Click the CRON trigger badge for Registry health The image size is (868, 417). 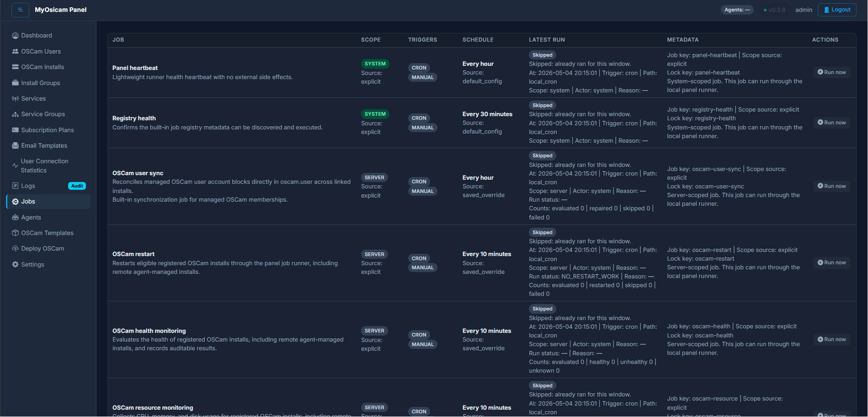419,118
